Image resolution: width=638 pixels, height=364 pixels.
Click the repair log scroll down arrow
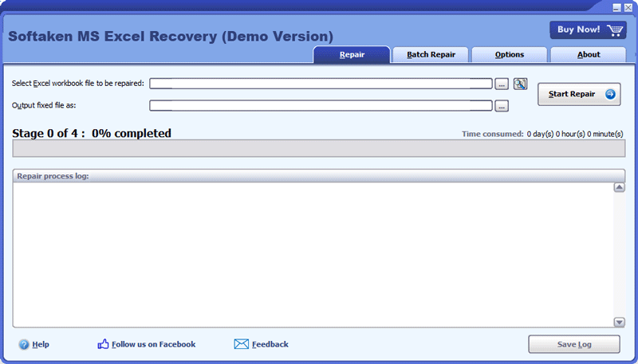(x=620, y=322)
